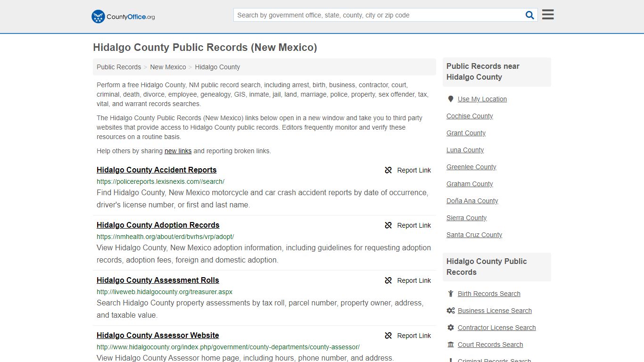The height and width of the screenshot is (362, 644).
Task: Open Sierra County records
Action: pos(467,218)
